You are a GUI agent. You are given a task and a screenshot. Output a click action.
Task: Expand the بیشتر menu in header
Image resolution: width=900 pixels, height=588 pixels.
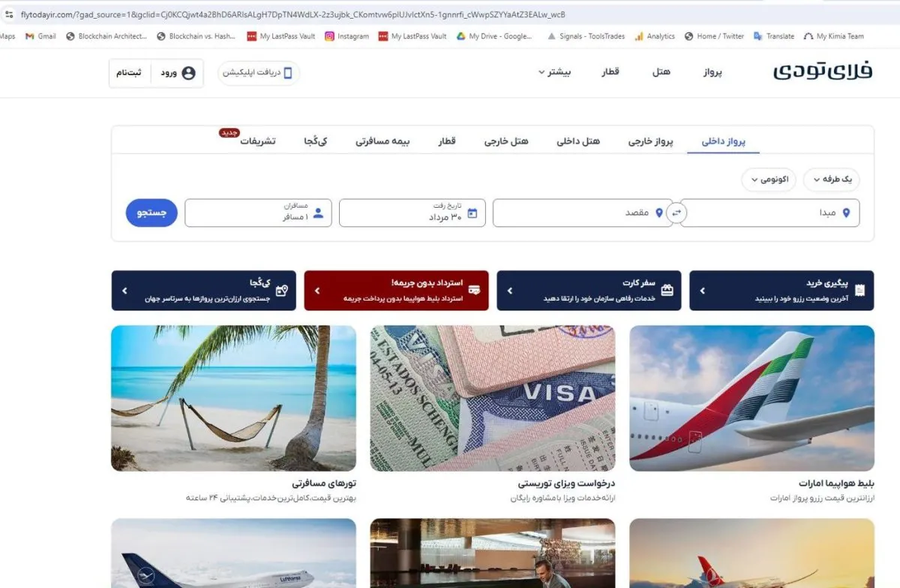(554, 73)
